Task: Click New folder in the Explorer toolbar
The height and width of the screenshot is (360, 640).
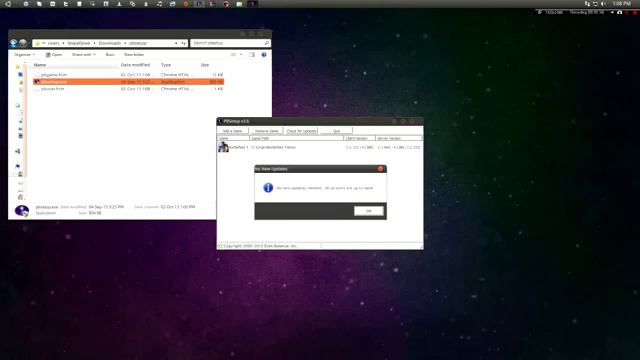Action: [x=134, y=54]
